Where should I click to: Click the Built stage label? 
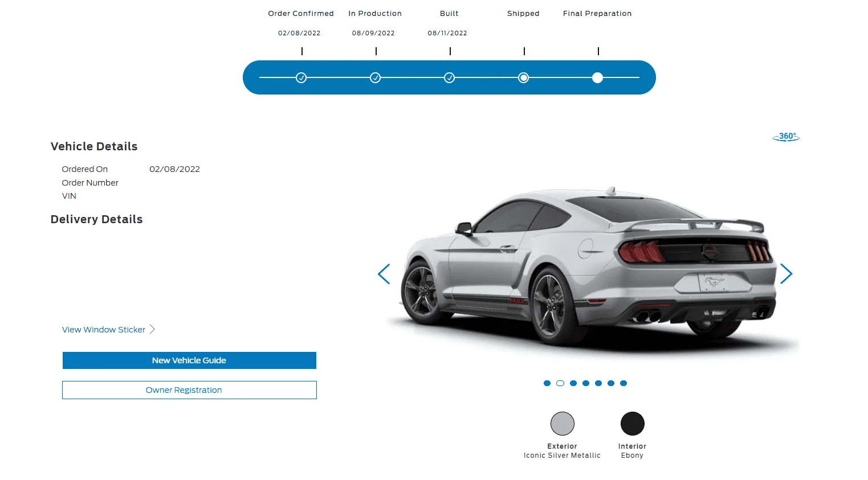click(x=449, y=14)
